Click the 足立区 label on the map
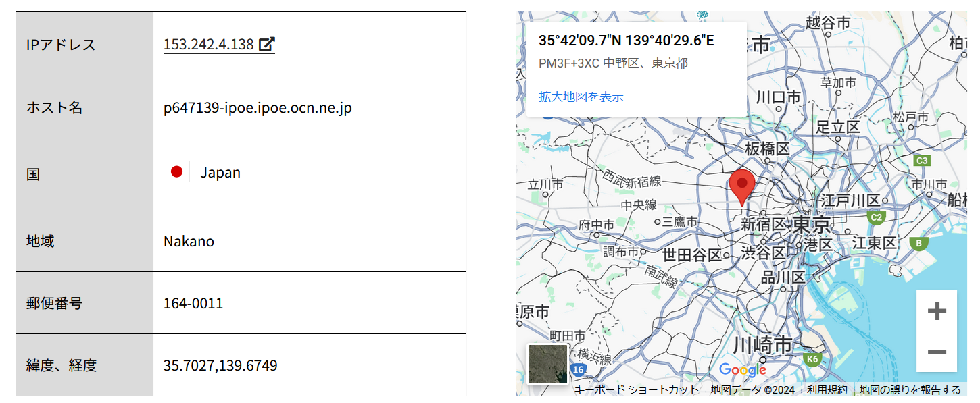980x403 pixels. (x=837, y=126)
